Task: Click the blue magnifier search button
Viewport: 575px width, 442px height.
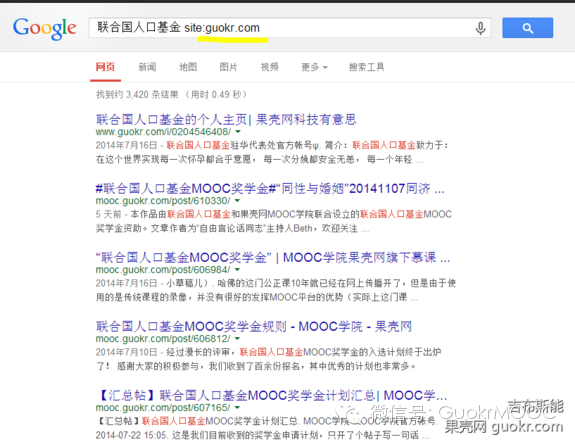Action: (x=527, y=28)
